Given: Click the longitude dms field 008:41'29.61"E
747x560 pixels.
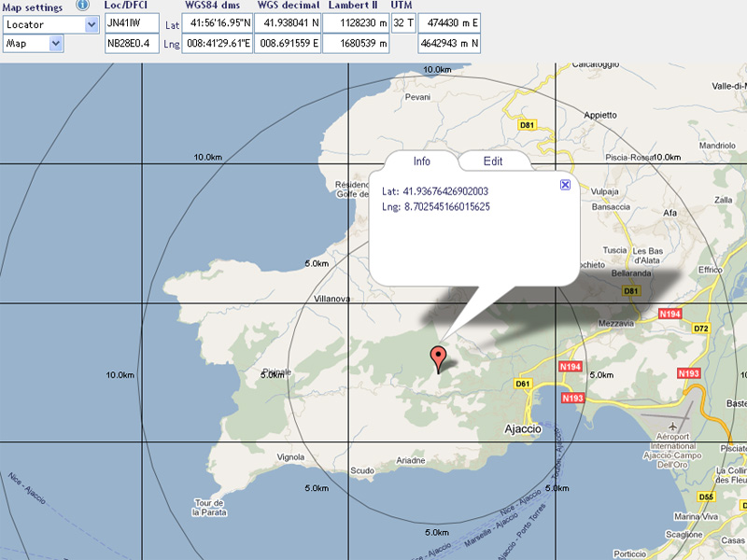Looking at the screenshot, I should pyautogui.click(x=218, y=43).
